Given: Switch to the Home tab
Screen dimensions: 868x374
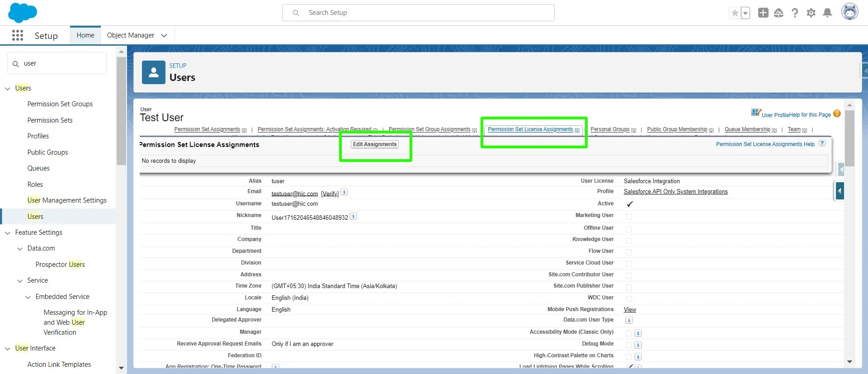Looking at the screenshot, I should click(x=85, y=35).
